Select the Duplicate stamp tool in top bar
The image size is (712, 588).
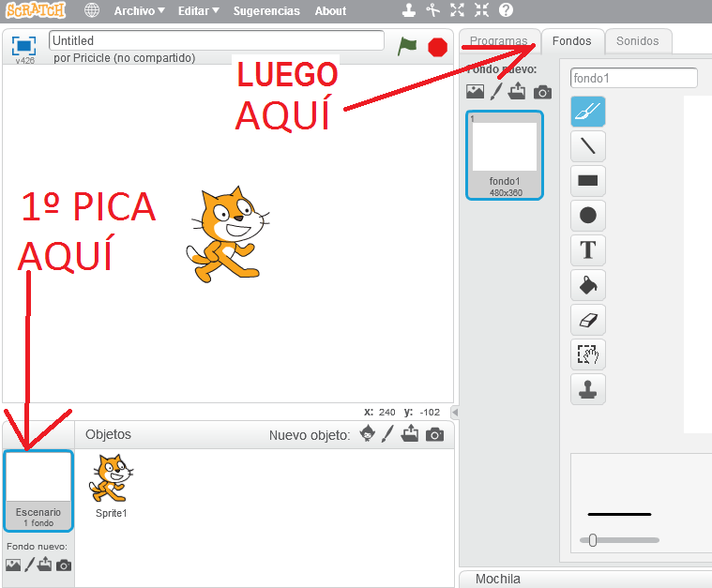pos(409,10)
